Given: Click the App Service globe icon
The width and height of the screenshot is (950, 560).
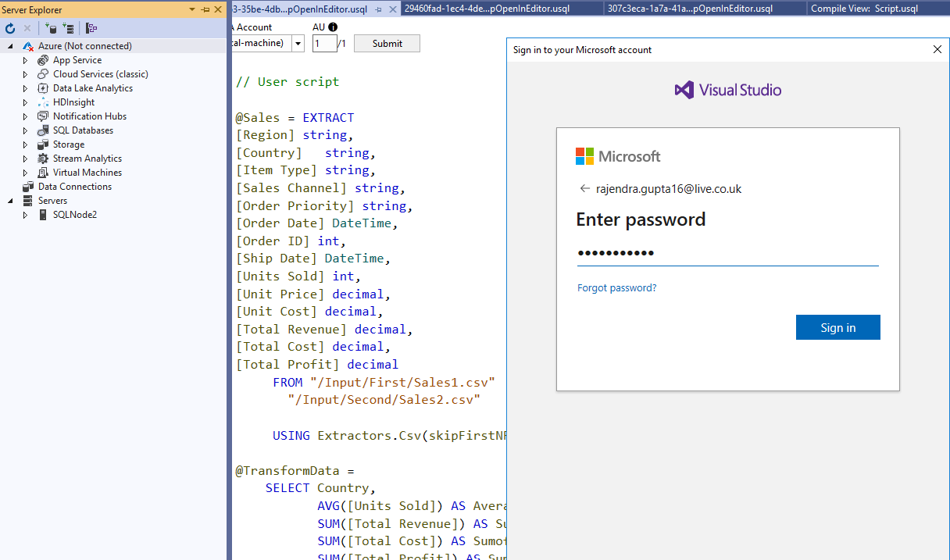Looking at the screenshot, I should pyautogui.click(x=43, y=60).
